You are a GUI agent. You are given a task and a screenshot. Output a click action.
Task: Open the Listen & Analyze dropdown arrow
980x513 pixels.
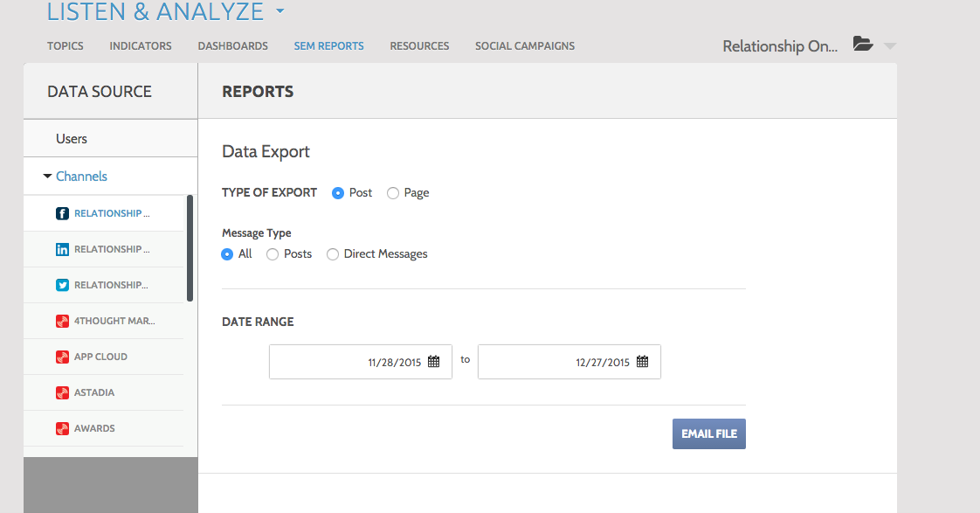(x=280, y=12)
